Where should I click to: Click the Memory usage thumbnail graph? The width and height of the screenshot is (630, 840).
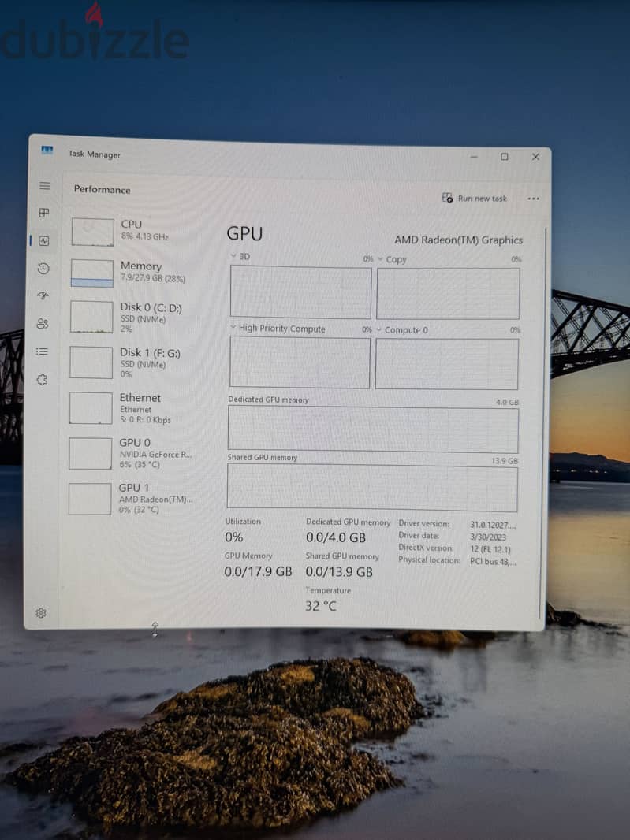pyautogui.click(x=91, y=273)
